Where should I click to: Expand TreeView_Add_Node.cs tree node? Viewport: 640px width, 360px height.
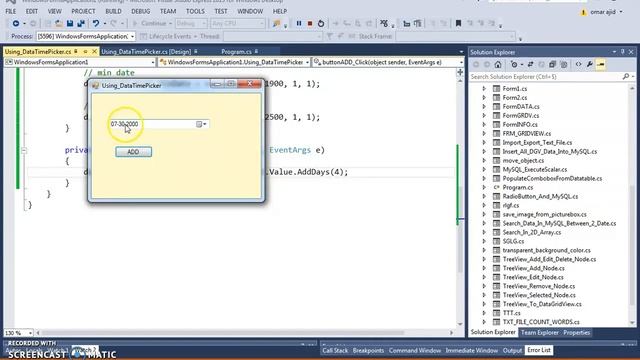click(x=484, y=268)
